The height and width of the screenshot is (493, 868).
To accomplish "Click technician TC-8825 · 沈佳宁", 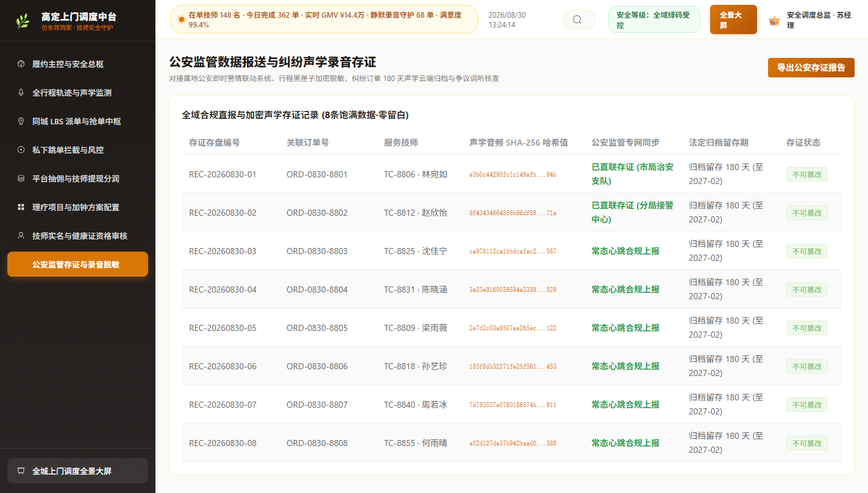I will [416, 251].
